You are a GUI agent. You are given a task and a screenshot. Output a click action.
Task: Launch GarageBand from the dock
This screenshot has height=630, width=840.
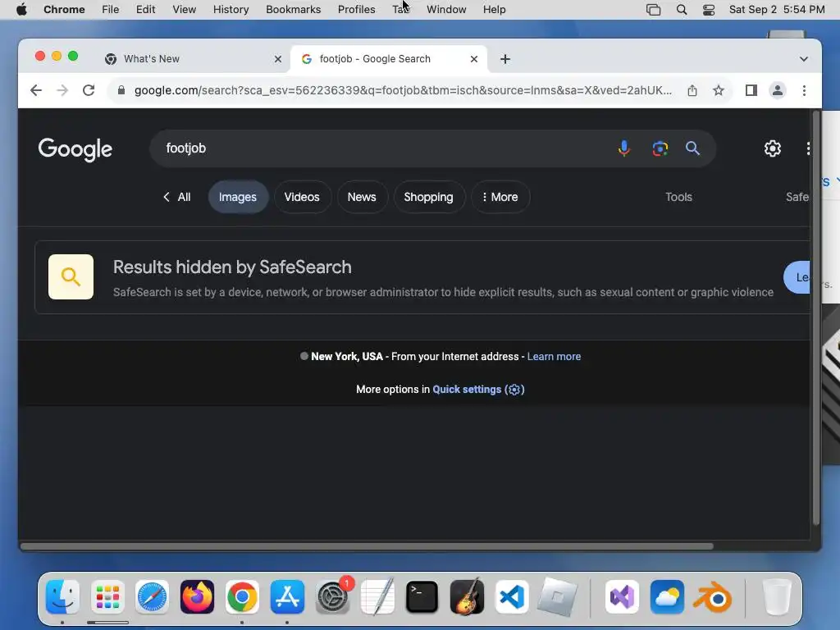pyautogui.click(x=467, y=597)
